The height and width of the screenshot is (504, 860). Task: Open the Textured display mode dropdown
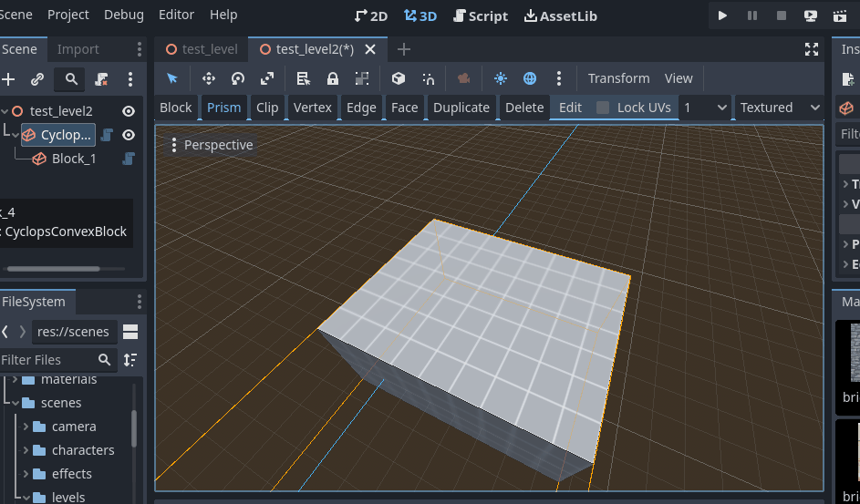pyautogui.click(x=780, y=108)
